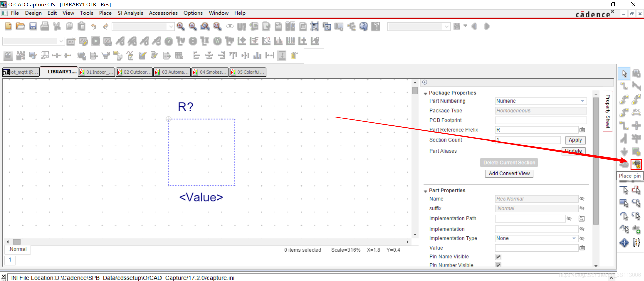Click the PCB Footprint input field
This screenshot has height=281, width=644.
point(541,120)
